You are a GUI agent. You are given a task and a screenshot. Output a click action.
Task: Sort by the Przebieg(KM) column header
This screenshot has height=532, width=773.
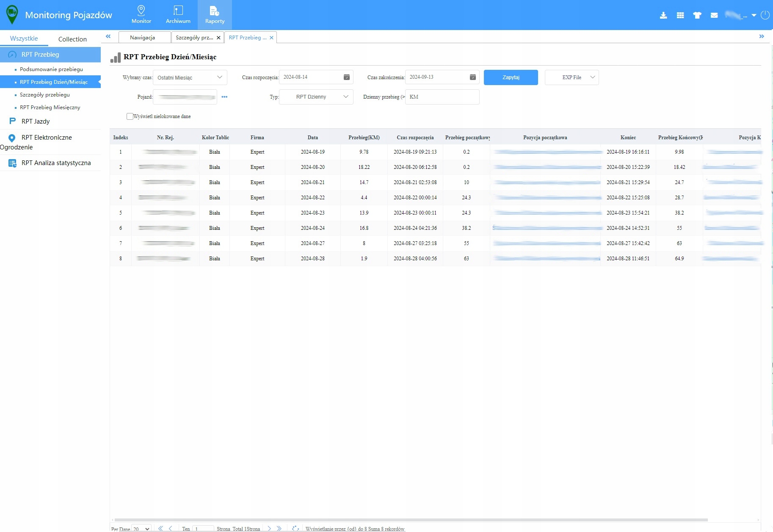[364, 138]
